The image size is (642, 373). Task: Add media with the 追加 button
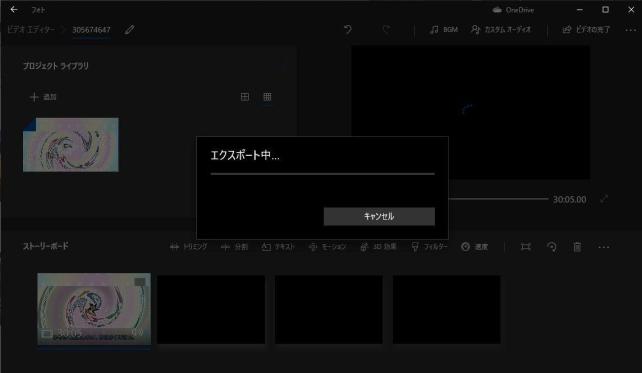pos(43,97)
